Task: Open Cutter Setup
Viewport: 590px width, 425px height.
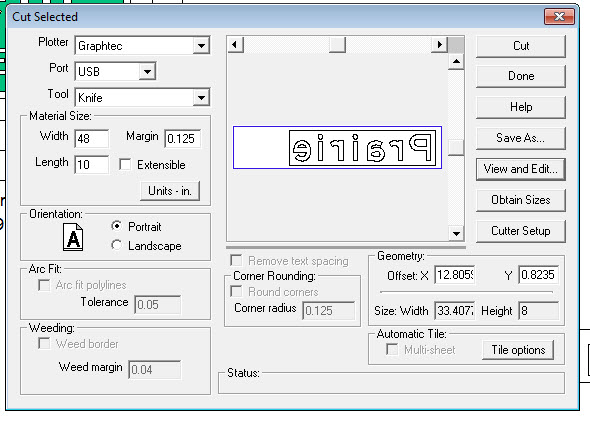Action: 520,231
